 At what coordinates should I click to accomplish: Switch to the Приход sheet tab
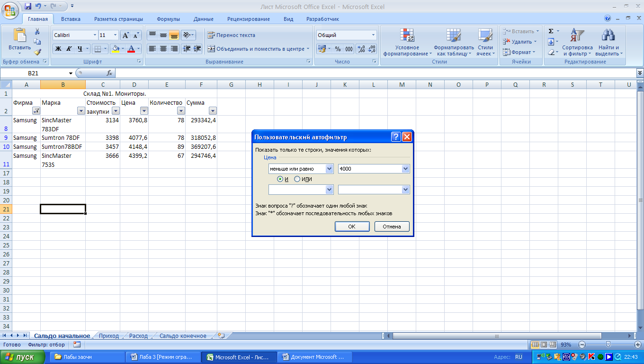pyautogui.click(x=109, y=336)
